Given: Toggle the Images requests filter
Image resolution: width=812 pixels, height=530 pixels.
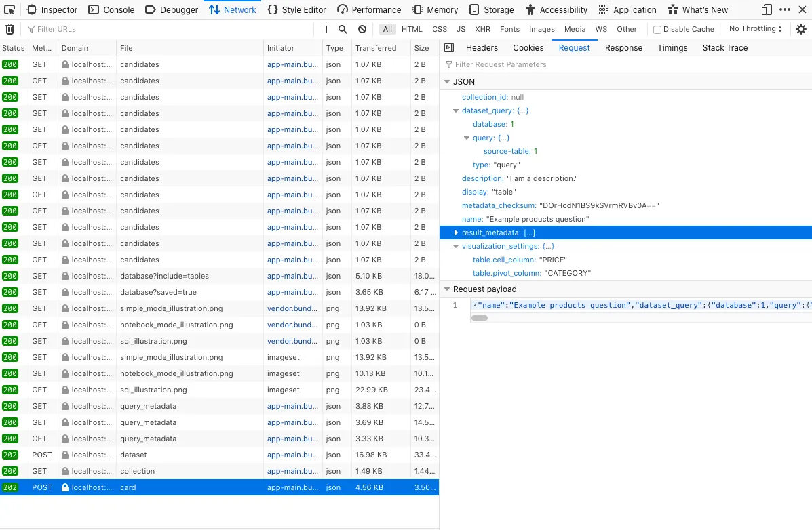Looking at the screenshot, I should point(541,29).
